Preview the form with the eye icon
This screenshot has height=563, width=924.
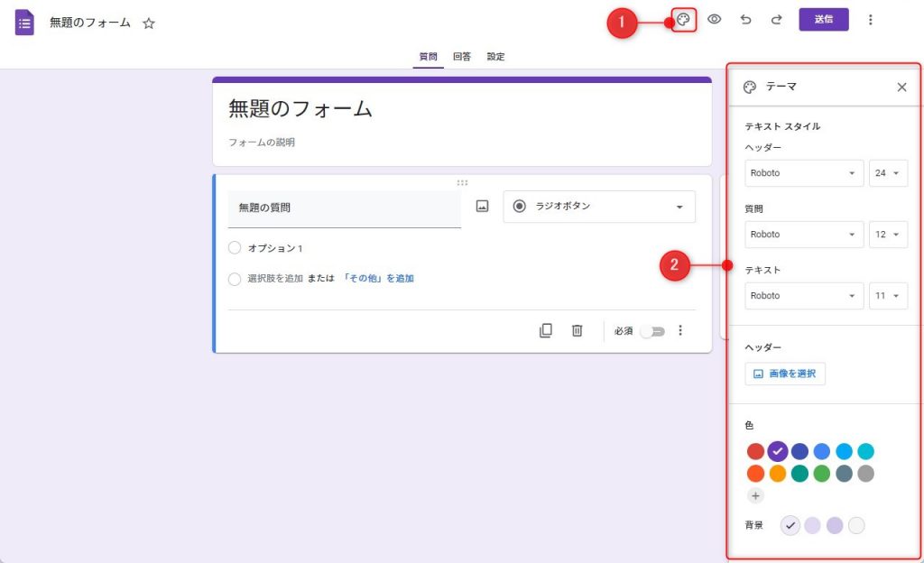point(715,20)
